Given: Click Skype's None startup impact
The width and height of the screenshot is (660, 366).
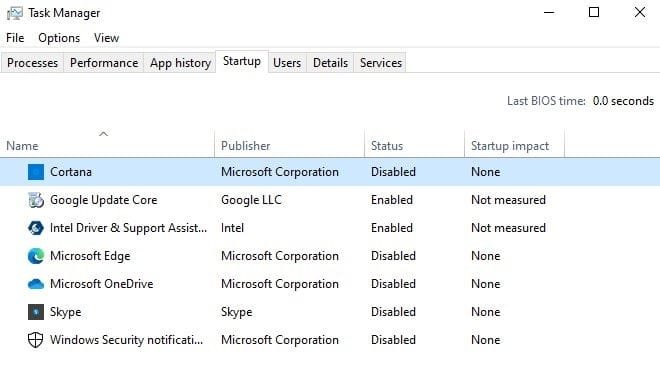Looking at the screenshot, I should coord(486,312).
